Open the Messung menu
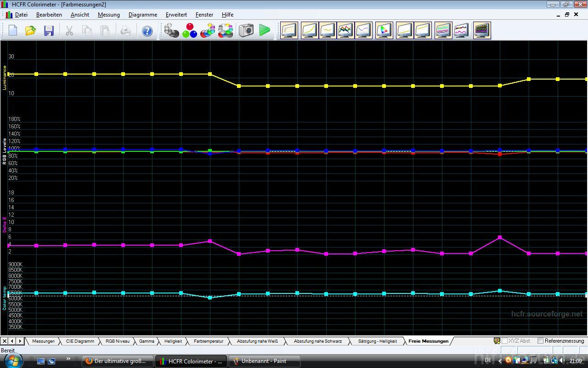 (x=108, y=15)
